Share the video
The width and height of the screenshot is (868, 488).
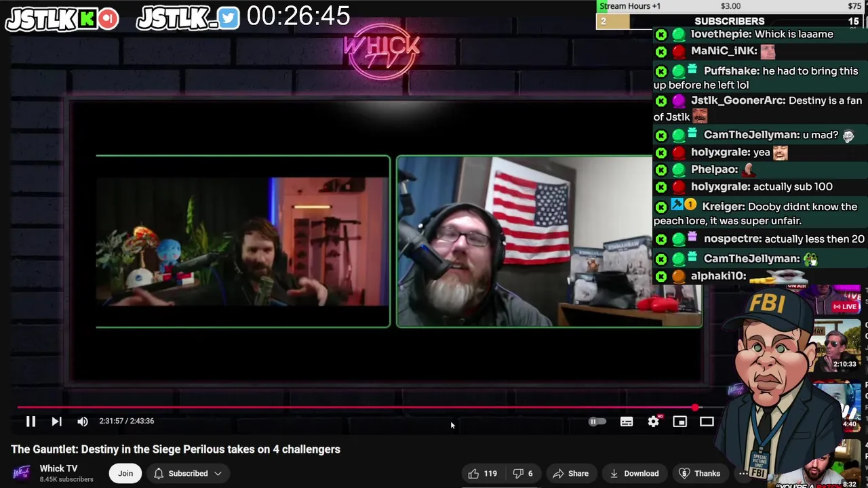tap(571, 474)
